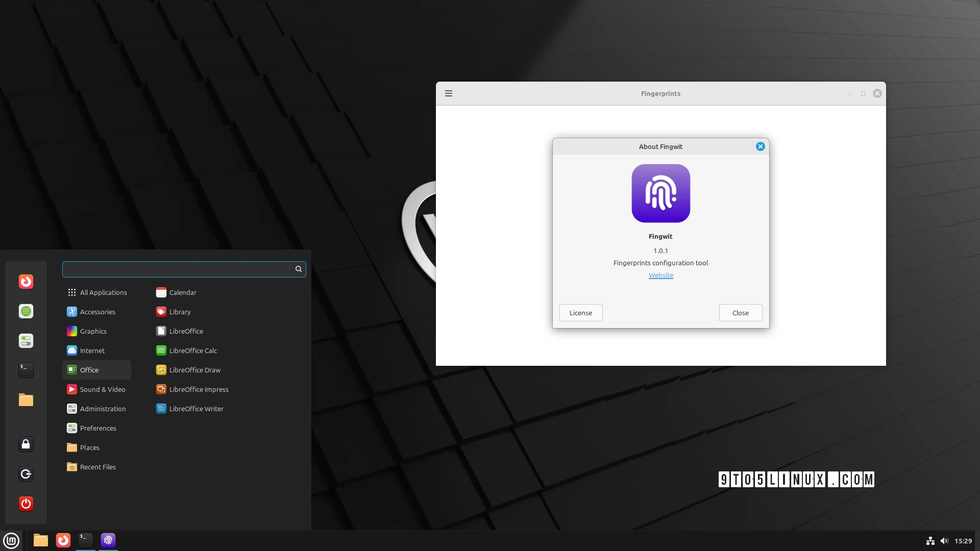
Task: Click the License button in About dialog
Action: 581,313
